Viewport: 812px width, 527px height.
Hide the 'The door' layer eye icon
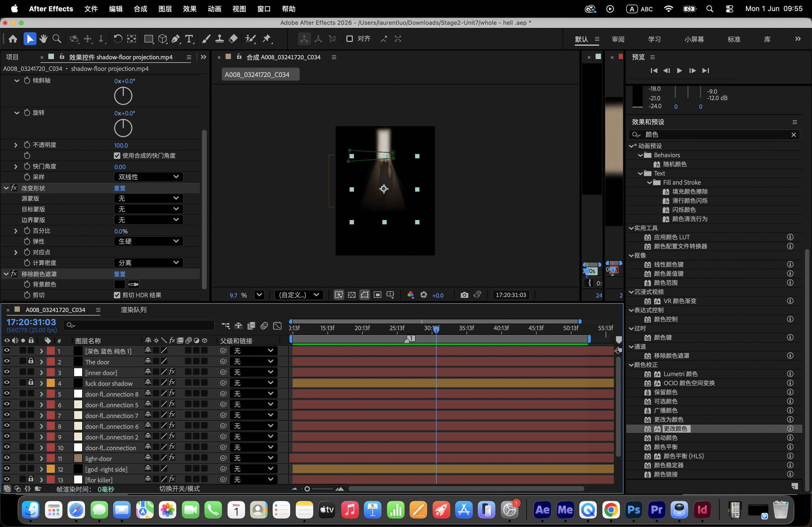[6, 361]
